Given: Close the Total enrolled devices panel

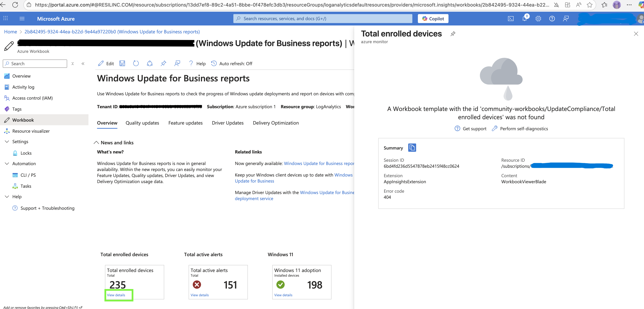Looking at the screenshot, I should 636,34.
